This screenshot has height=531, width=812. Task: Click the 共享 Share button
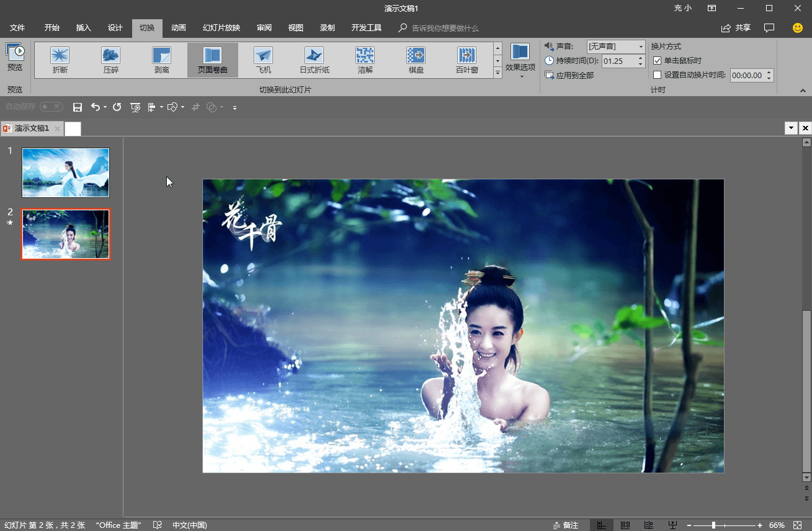click(x=736, y=28)
